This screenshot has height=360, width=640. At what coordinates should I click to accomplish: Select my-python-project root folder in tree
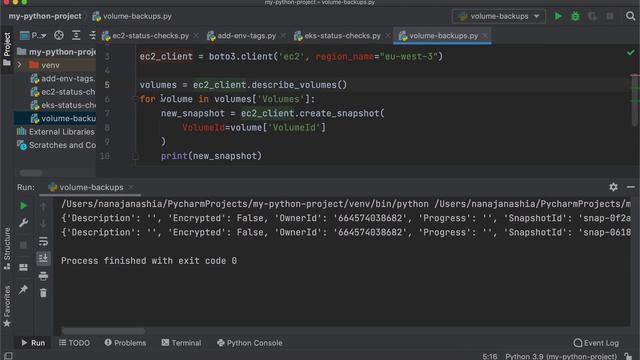pos(56,52)
